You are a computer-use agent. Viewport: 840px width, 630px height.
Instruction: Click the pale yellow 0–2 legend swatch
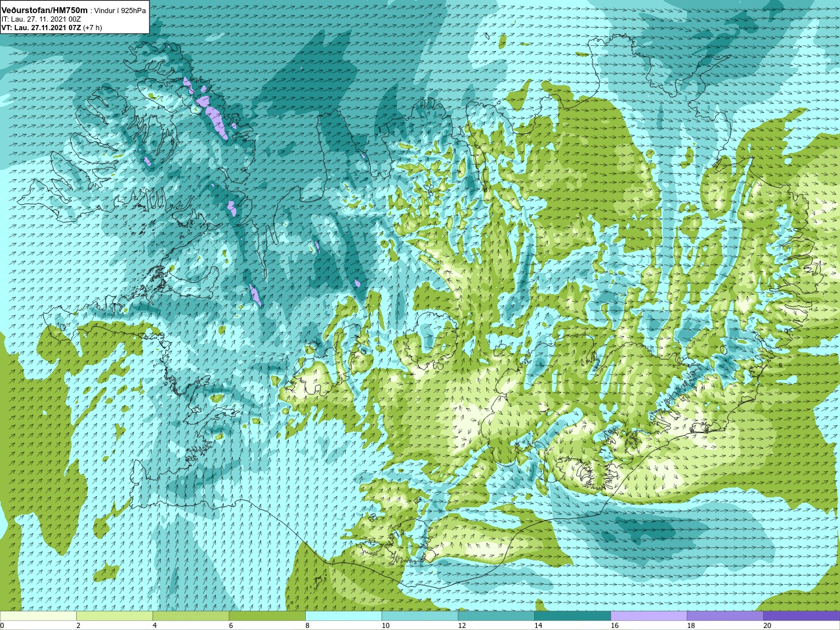pyautogui.click(x=38, y=616)
